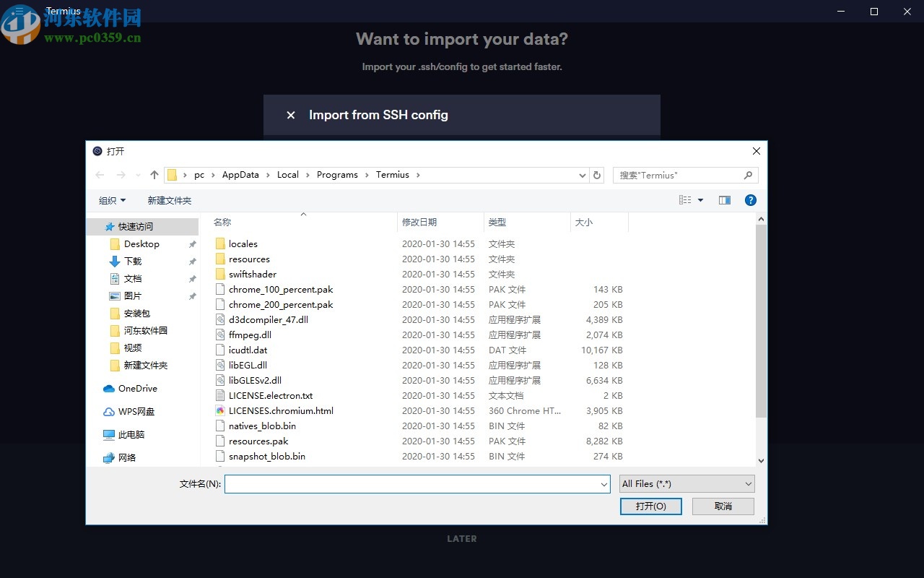Viewport: 924px width, 578px height.
Task: Open the help question mark icon
Action: coord(750,200)
